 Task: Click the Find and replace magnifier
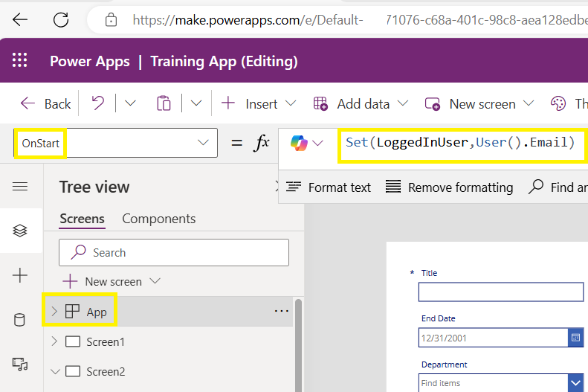(x=536, y=186)
